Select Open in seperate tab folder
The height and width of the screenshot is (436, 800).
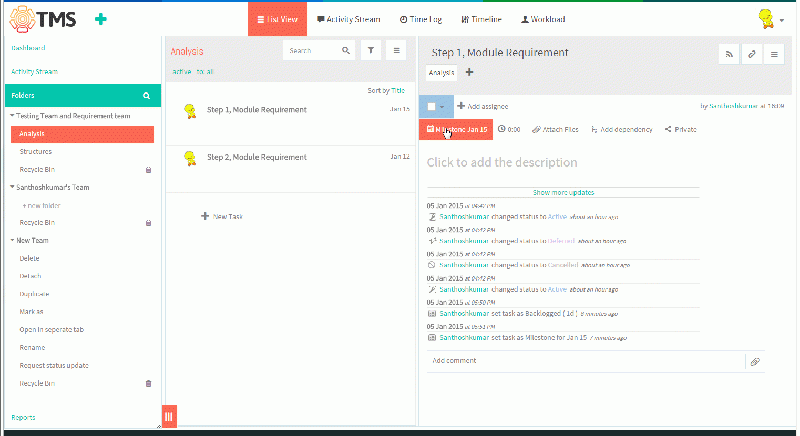pyautogui.click(x=52, y=329)
